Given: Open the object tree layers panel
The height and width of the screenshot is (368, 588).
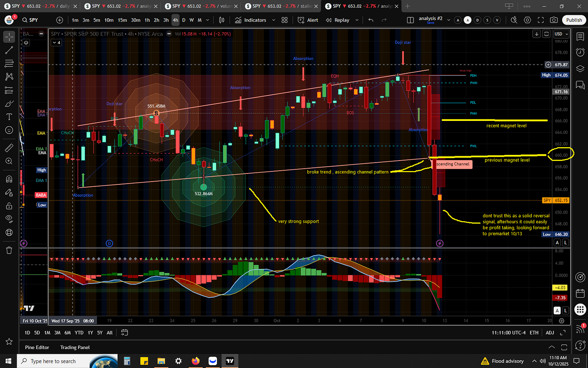Looking at the screenshot, I should tap(580, 68).
